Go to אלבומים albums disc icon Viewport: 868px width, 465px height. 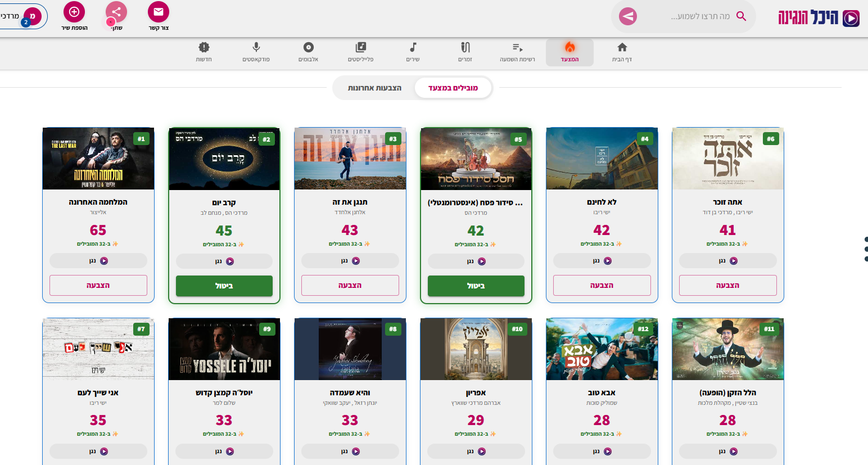coord(308,47)
